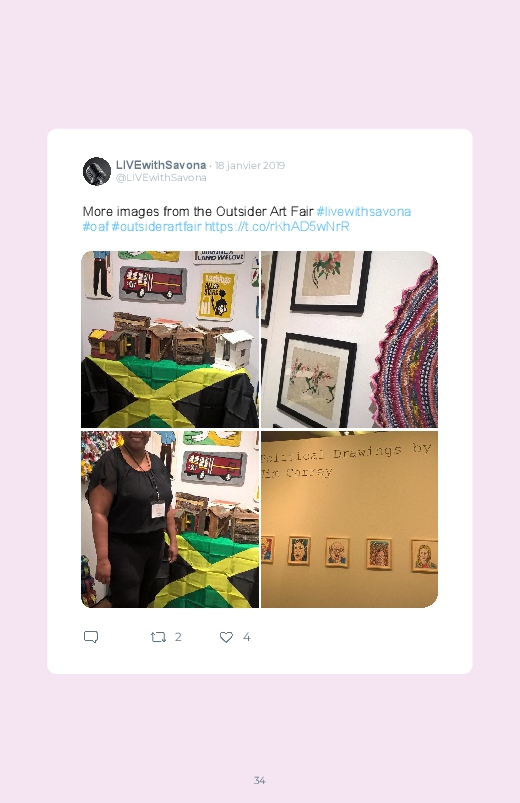The image size is (520, 803).
Task: Click the retweet arrows icon
Action: coord(158,637)
